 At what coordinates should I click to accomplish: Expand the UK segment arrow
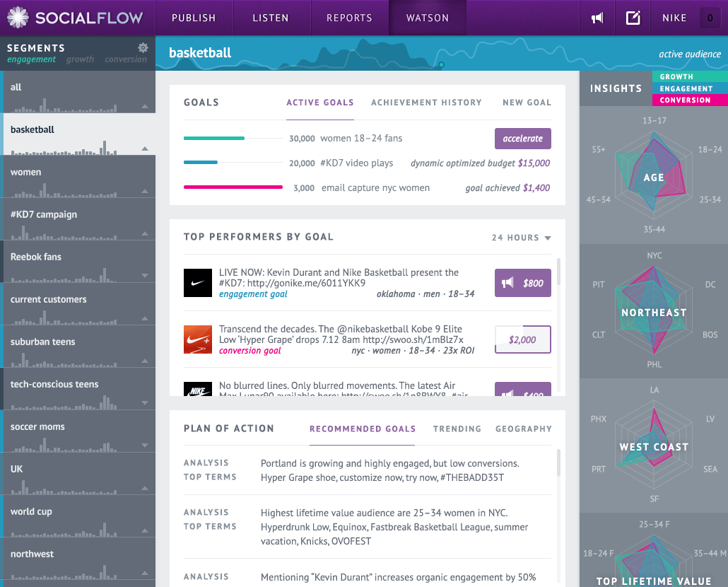[x=145, y=488]
